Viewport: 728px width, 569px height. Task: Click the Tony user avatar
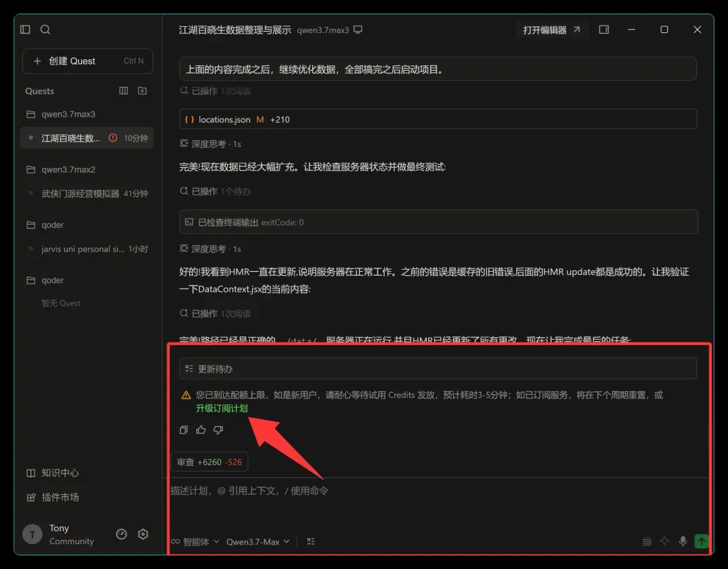[32, 534]
